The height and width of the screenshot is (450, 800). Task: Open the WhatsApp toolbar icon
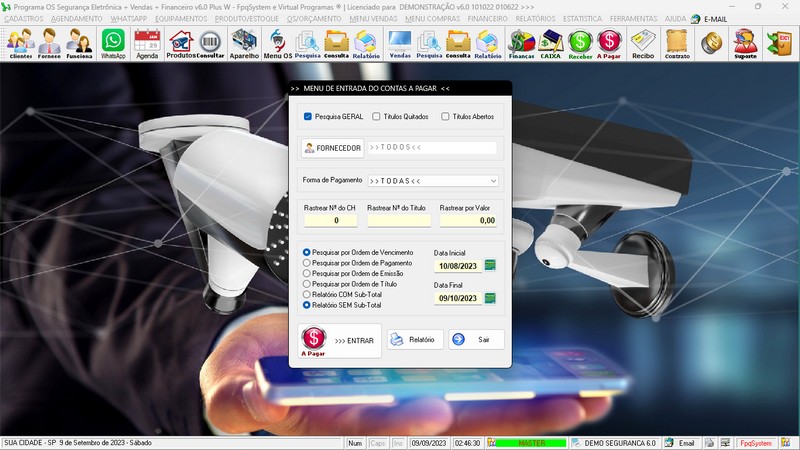113,43
